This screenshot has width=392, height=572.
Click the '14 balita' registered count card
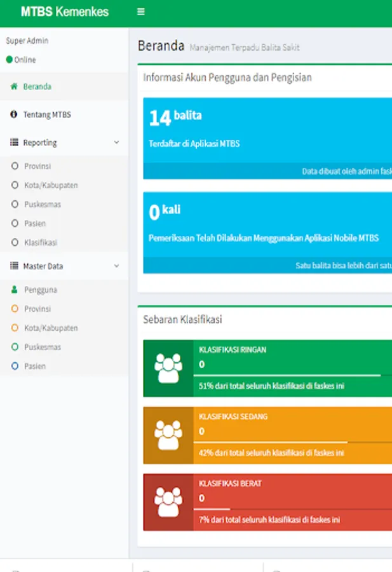[x=267, y=139]
